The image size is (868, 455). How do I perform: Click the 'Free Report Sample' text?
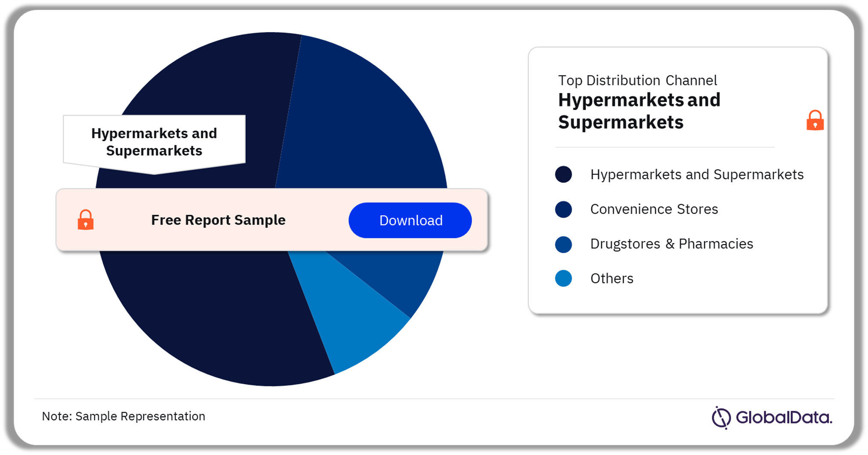(x=218, y=220)
